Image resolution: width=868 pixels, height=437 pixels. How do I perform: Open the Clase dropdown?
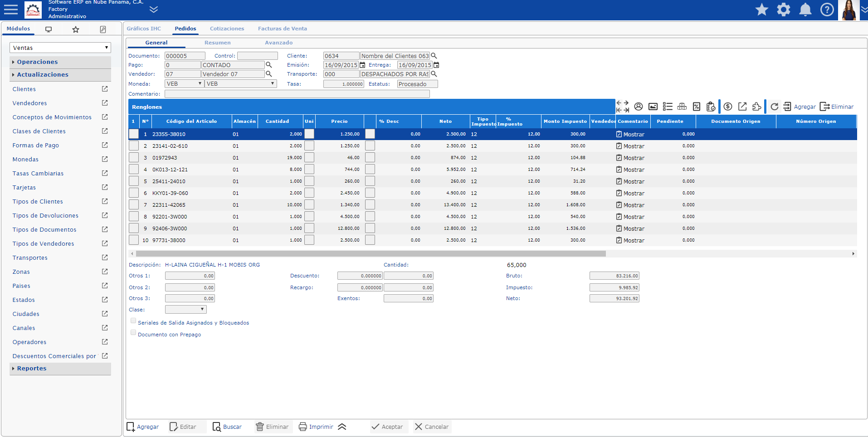(x=186, y=309)
